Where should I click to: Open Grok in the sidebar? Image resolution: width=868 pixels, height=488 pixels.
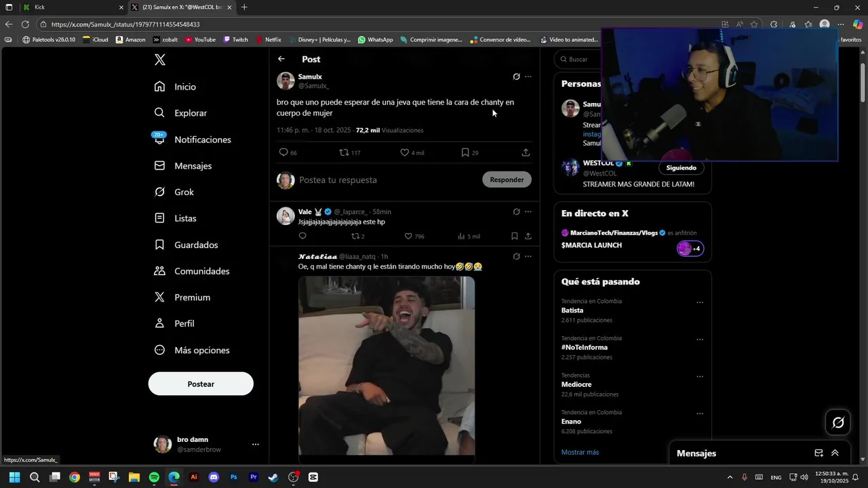pyautogui.click(x=174, y=192)
